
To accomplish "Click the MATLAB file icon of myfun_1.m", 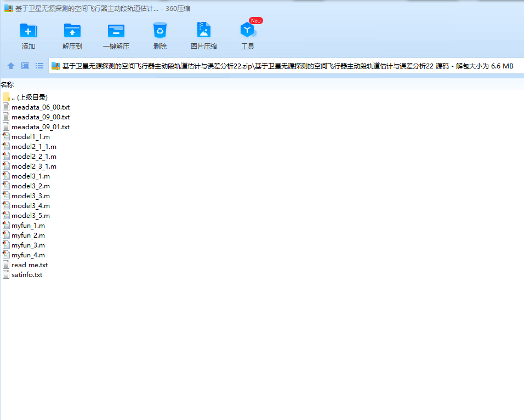I will (x=6, y=226).
